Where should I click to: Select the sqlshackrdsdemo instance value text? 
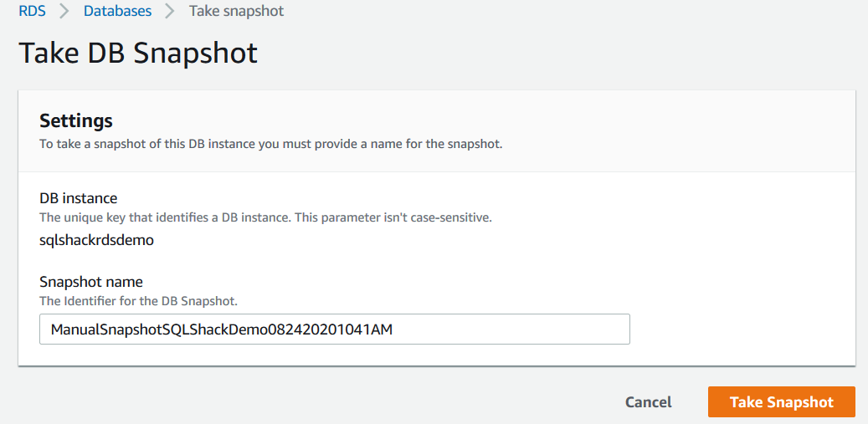(x=96, y=240)
